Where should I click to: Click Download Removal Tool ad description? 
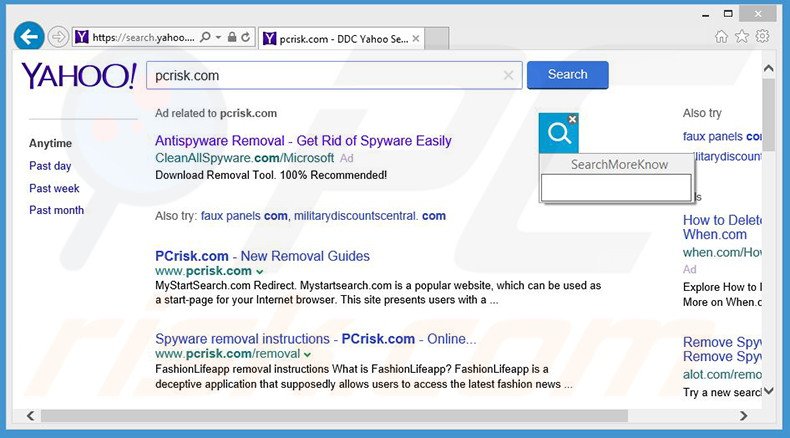point(271,175)
